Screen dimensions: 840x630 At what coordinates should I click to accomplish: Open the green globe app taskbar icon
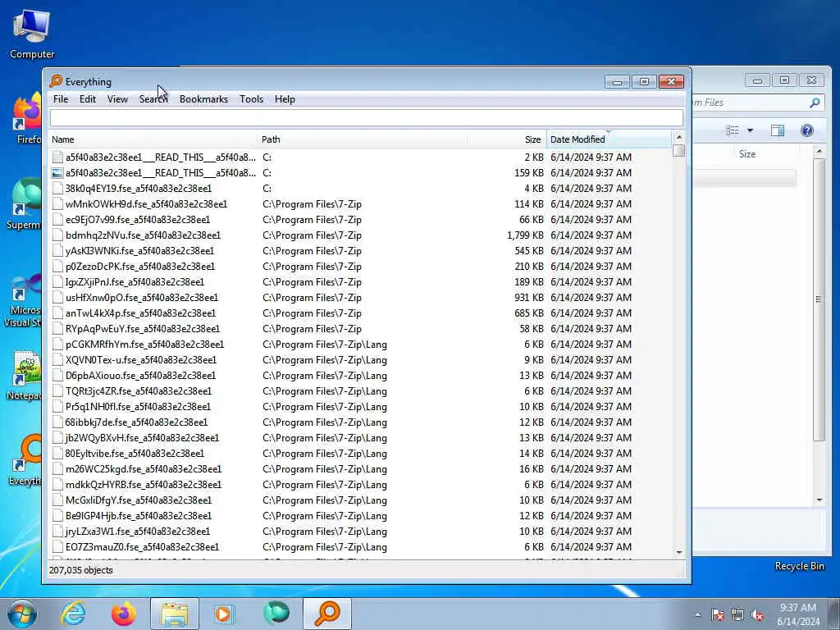(x=276, y=614)
